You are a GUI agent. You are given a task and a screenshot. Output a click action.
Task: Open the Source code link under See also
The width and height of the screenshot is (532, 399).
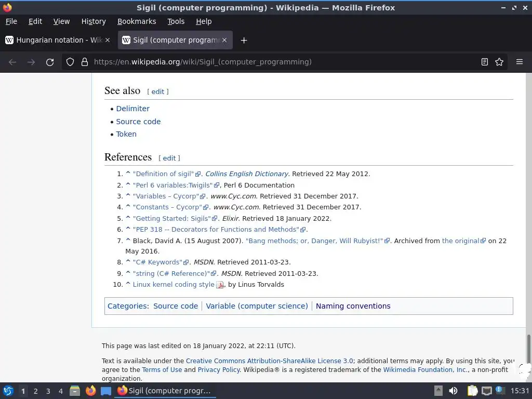click(138, 122)
